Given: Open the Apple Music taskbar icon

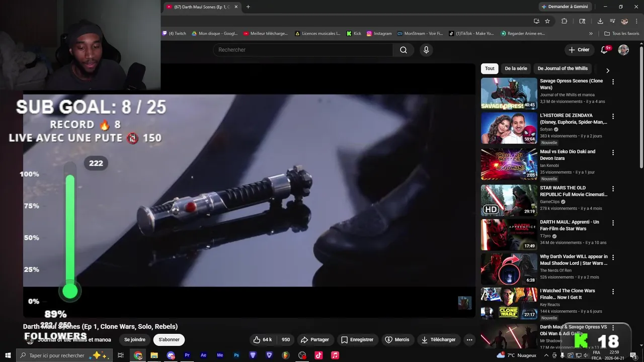Looking at the screenshot, I should tap(335, 355).
